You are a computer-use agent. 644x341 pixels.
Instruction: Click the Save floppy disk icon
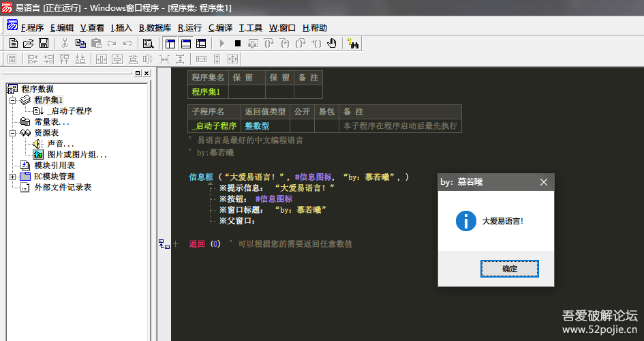[x=43, y=43]
